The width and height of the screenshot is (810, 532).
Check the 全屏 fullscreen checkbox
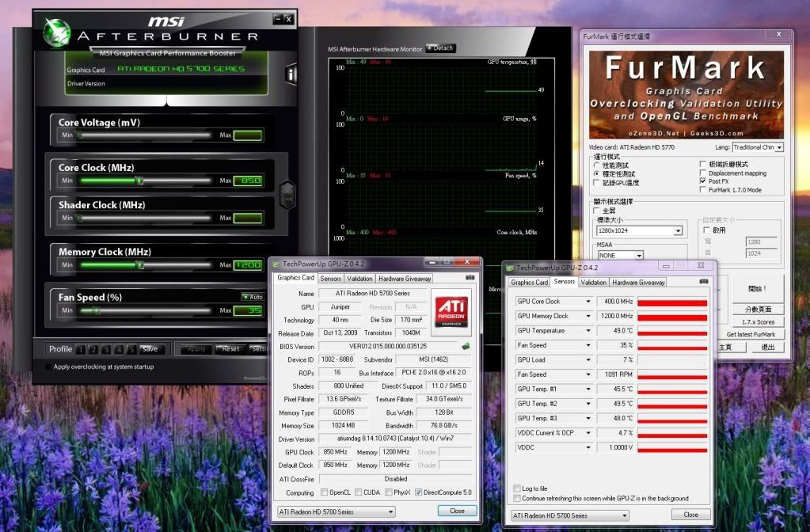coord(597,211)
